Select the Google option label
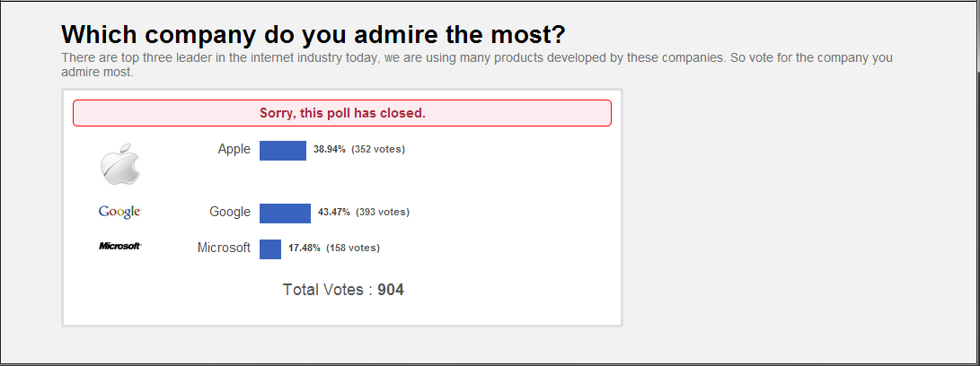The image size is (980, 366). tap(230, 212)
